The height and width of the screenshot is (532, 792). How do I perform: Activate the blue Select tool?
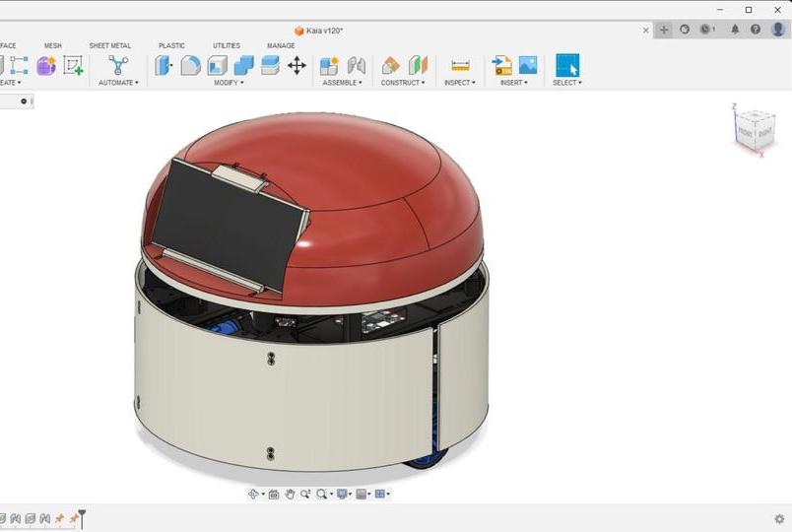coord(567,65)
